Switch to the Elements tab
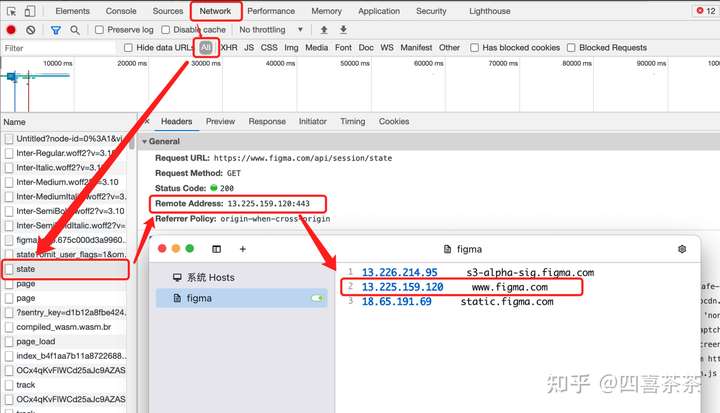 pyautogui.click(x=73, y=11)
